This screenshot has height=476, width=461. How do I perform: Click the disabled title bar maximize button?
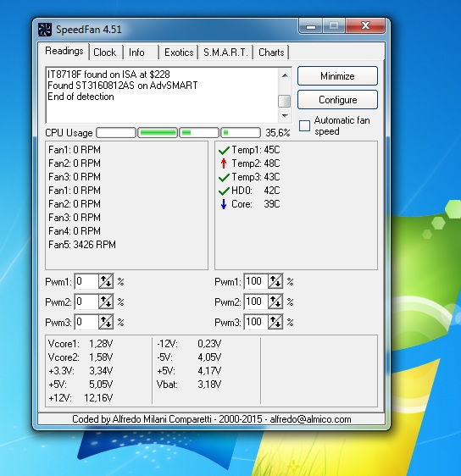point(334,25)
